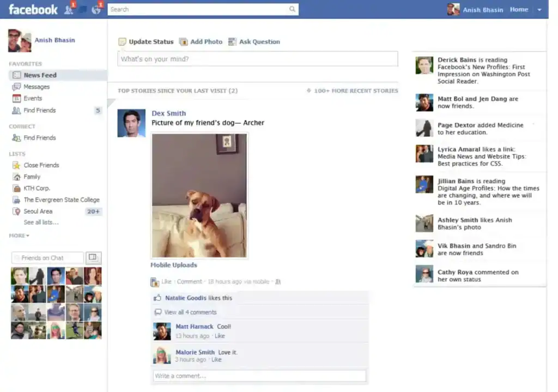Viewport: 558px width, 392px height.
Task: Comment on Dex Smith's post
Action: pos(189,282)
